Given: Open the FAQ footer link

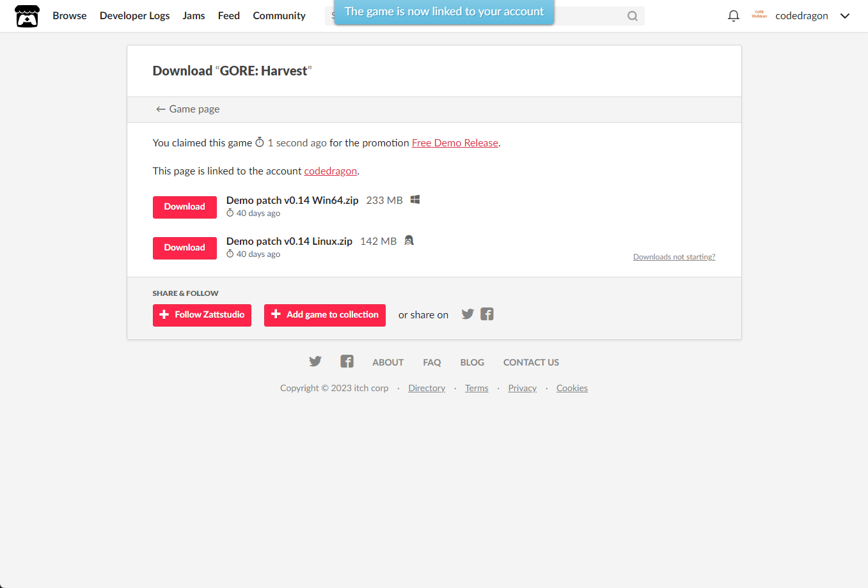Looking at the screenshot, I should point(432,362).
